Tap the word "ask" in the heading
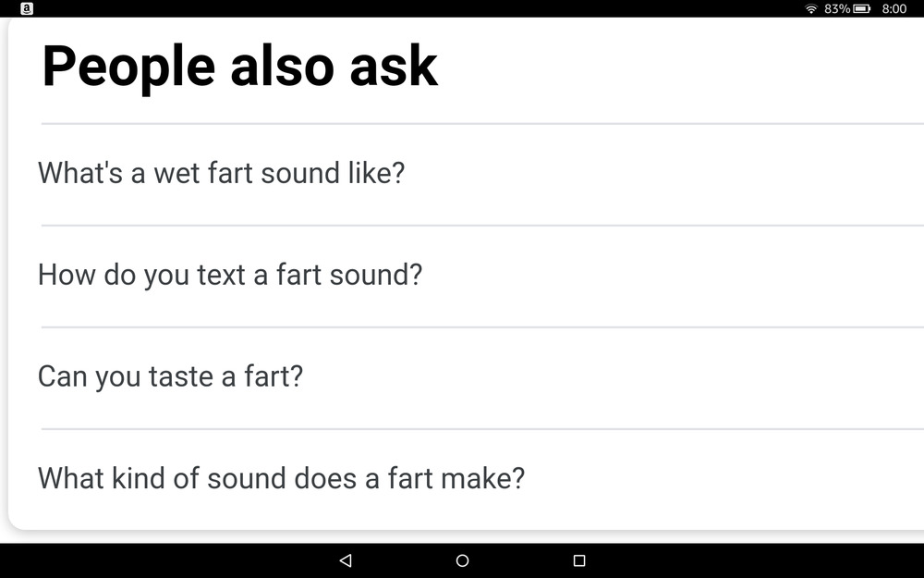Viewport: 924px width, 578px height. tap(394, 66)
